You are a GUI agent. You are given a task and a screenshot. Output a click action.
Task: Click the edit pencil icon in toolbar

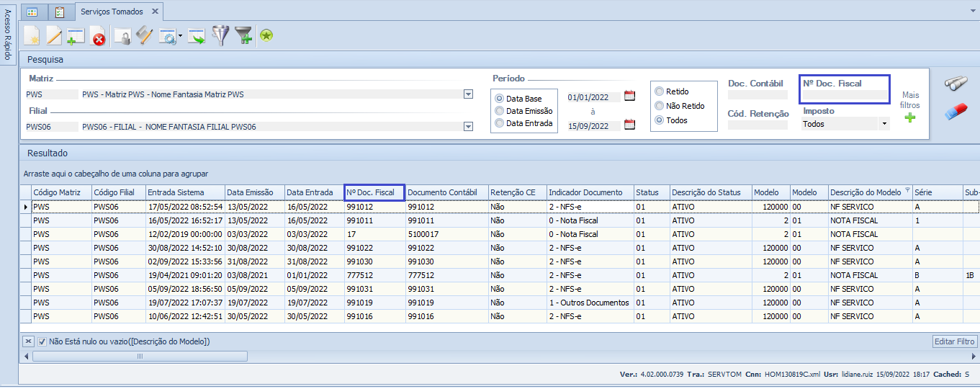click(54, 35)
